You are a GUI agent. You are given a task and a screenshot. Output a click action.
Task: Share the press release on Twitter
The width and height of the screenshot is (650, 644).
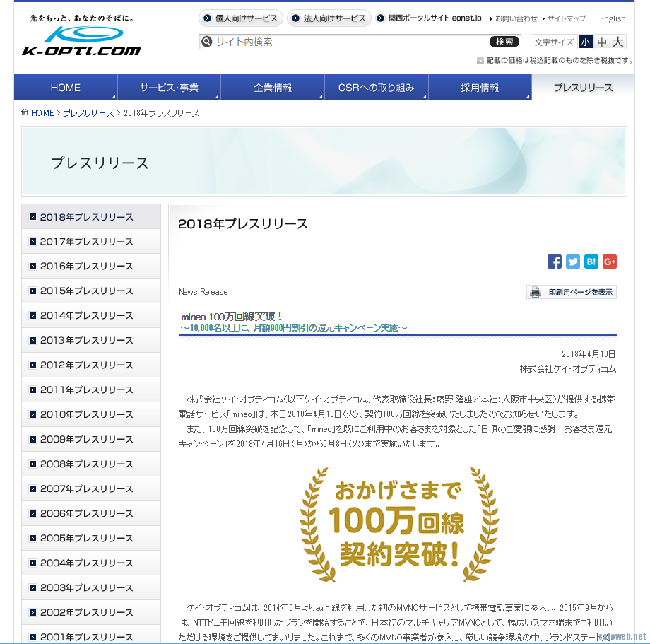point(573,262)
